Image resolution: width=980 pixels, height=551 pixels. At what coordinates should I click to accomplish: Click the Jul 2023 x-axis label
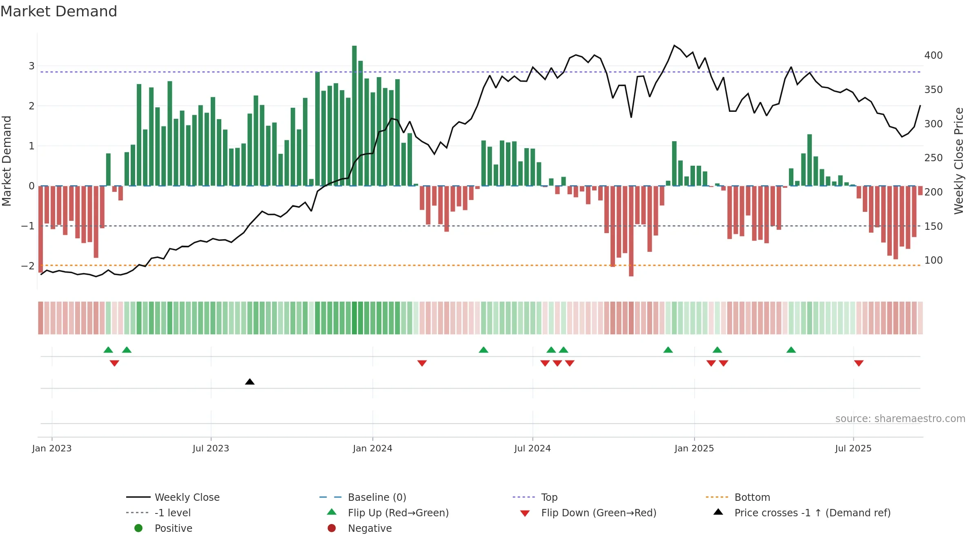[x=211, y=448]
